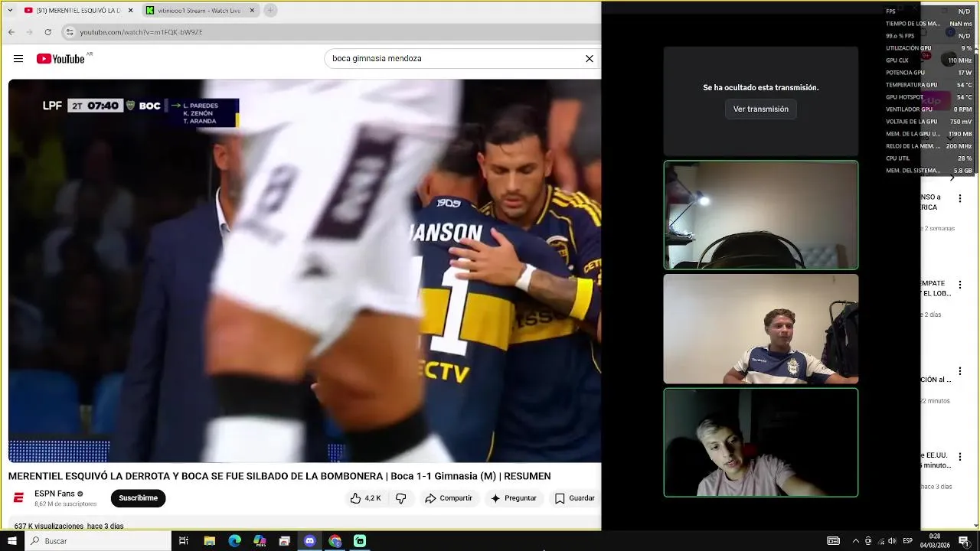Viewport: 980px width, 551px height.
Task: Open Discord from the taskbar
Action: (309, 541)
